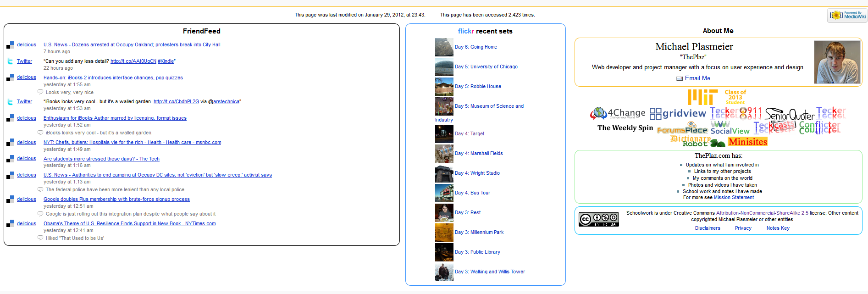Click the gridview project logo
This screenshot has height=294, width=868.
(678, 113)
